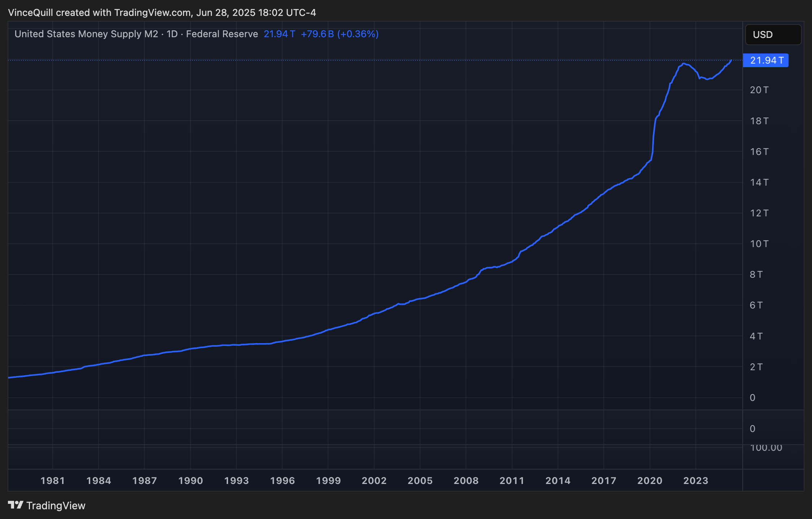Select the Federal Reserve source text
812x519 pixels.
click(x=222, y=34)
